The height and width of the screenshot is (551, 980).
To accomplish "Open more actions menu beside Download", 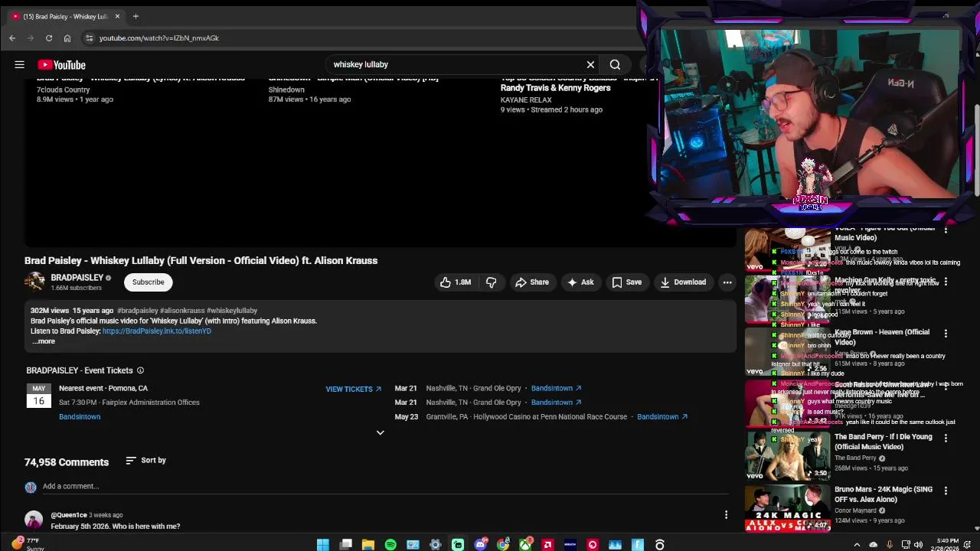I will click(727, 282).
